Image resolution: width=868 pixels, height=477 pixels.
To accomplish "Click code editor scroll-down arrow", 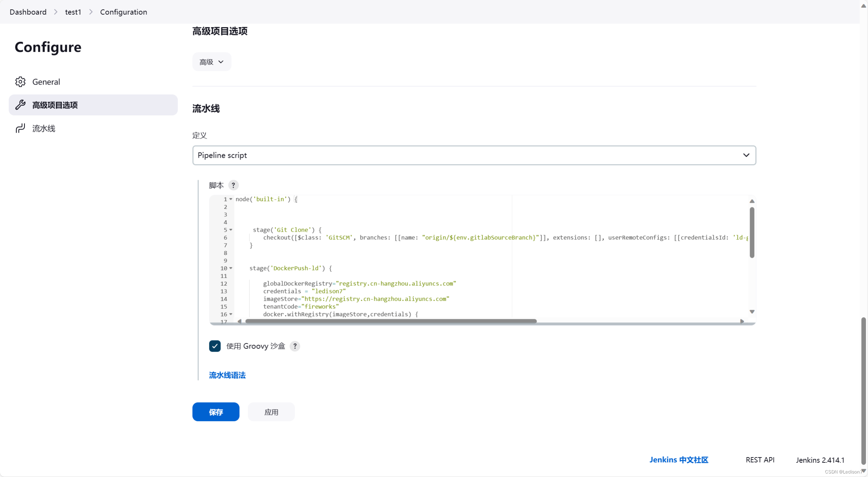I will [x=752, y=312].
